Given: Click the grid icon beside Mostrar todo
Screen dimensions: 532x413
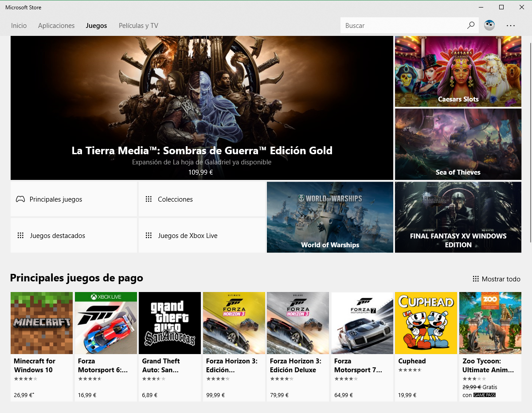Looking at the screenshot, I should (x=476, y=279).
